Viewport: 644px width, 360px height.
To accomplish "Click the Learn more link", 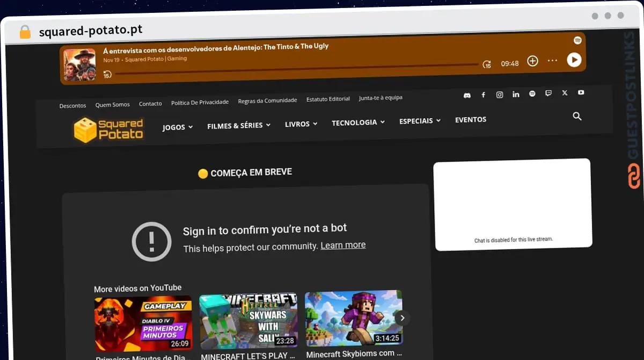I will click(x=343, y=245).
